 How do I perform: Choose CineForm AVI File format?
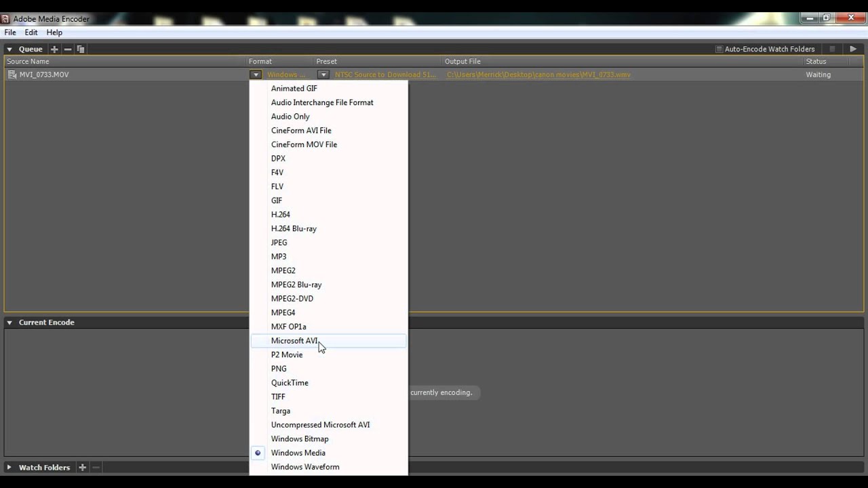point(329,130)
